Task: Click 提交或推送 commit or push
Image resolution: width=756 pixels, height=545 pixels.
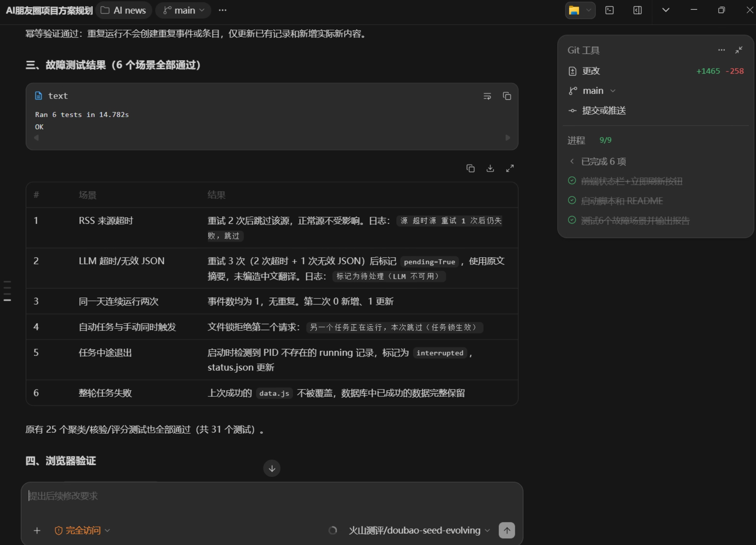Action: [597, 111]
